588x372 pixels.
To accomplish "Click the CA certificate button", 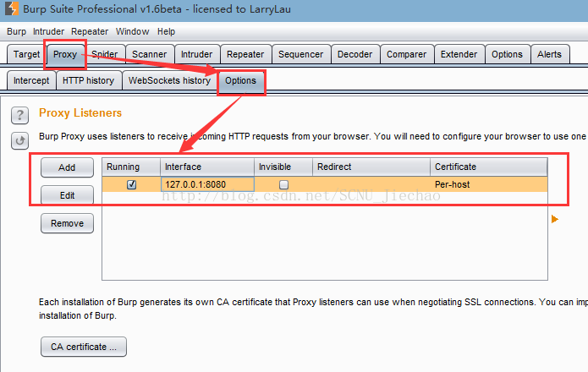I will [84, 347].
